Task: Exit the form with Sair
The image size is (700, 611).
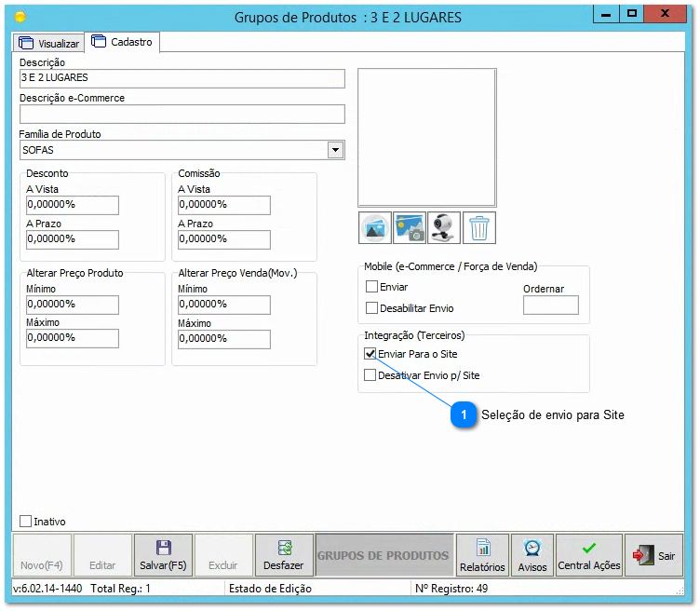Action: 653,555
